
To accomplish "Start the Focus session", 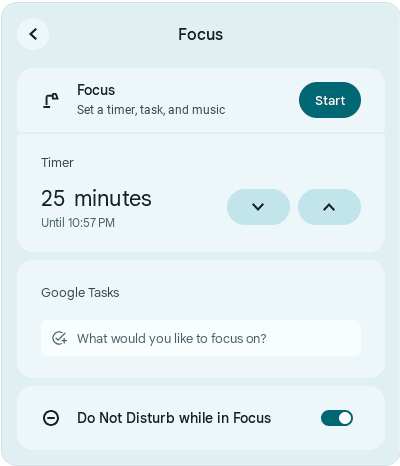I will [x=330, y=100].
